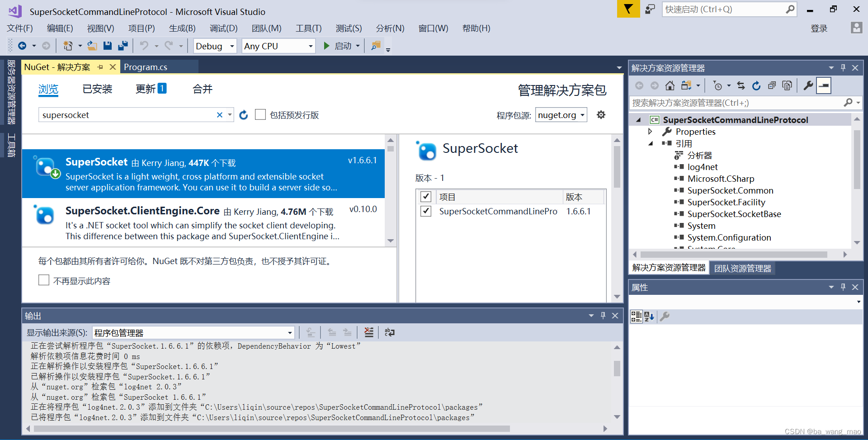Click Properties wrench in Solution Explorer toolbar
868x440 pixels.
[808, 85]
